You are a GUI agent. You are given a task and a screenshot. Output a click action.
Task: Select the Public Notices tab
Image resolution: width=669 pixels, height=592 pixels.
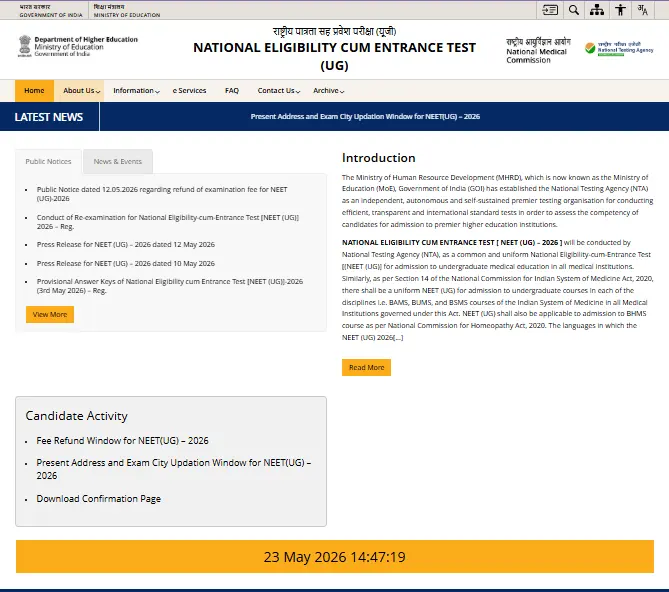(48, 161)
